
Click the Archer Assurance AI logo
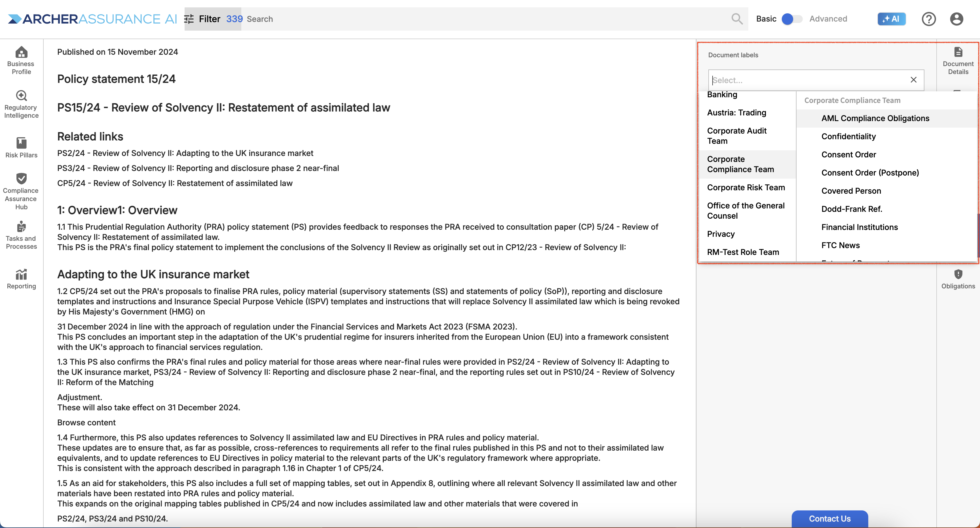(92, 19)
